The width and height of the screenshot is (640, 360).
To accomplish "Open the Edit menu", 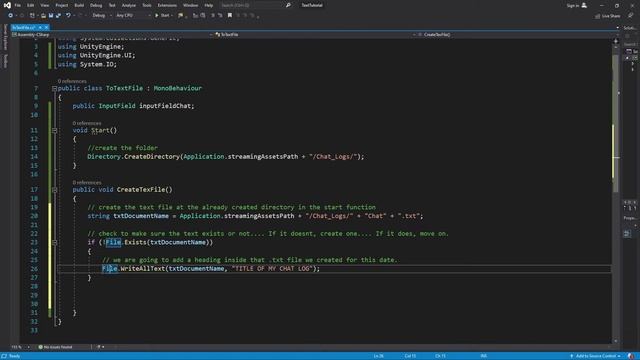I will 31,5.
